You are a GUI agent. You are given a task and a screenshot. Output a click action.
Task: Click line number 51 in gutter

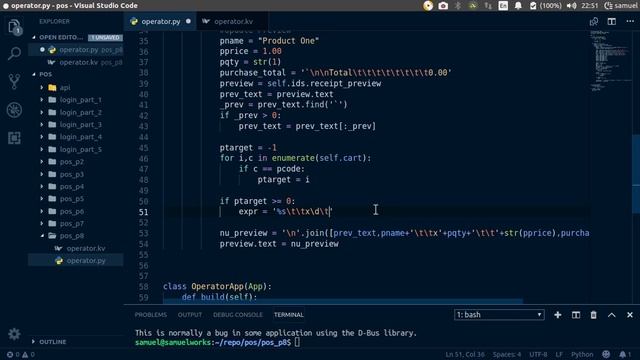[143, 212]
